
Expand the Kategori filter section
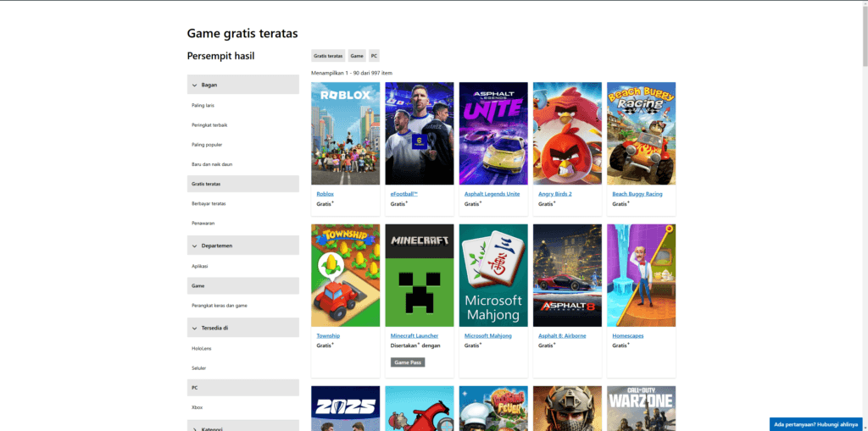(x=243, y=426)
